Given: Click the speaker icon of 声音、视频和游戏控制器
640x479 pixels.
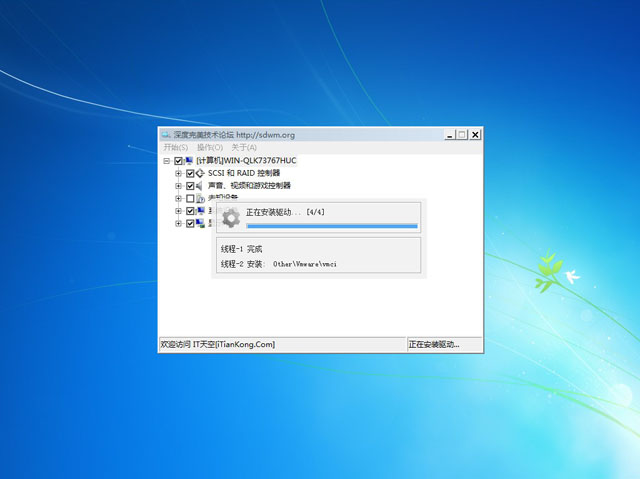Looking at the screenshot, I should (200, 186).
